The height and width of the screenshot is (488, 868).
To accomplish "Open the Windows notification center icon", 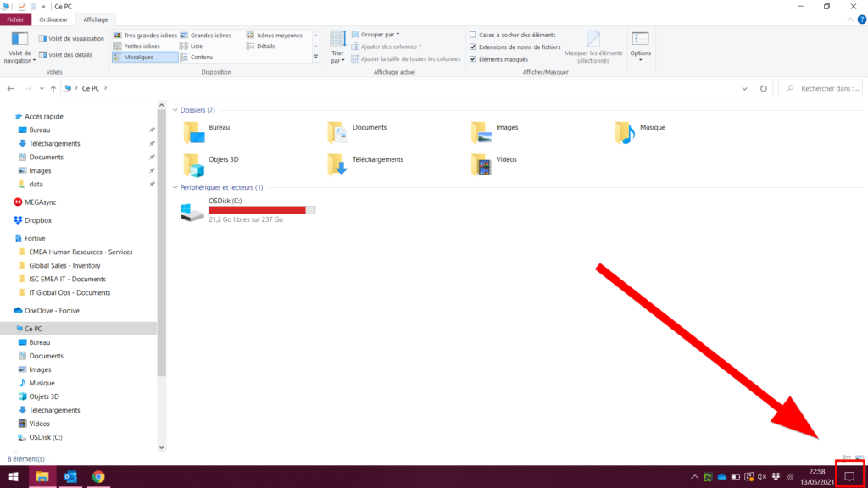I will pyautogui.click(x=849, y=477).
